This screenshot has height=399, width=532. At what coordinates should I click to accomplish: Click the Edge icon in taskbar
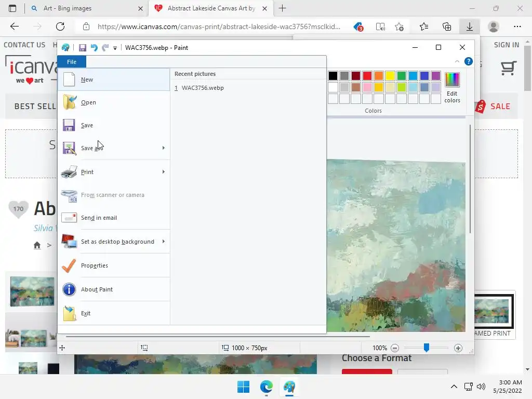point(267,387)
